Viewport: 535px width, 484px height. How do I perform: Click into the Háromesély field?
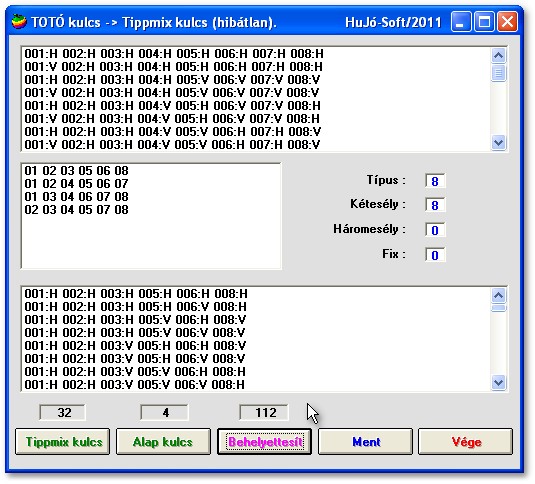(435, 230)
